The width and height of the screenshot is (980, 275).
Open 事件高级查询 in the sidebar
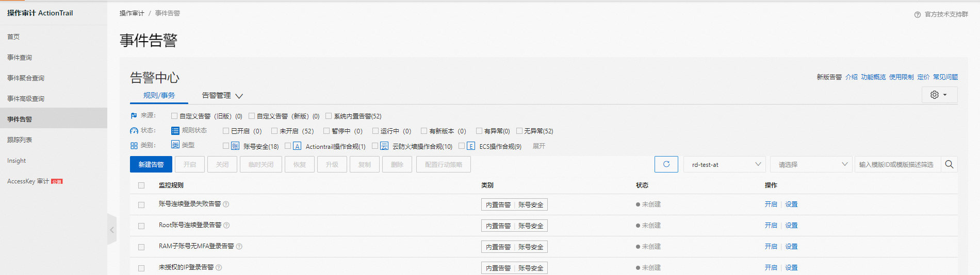pyautogui.click(x=26, y=98)
